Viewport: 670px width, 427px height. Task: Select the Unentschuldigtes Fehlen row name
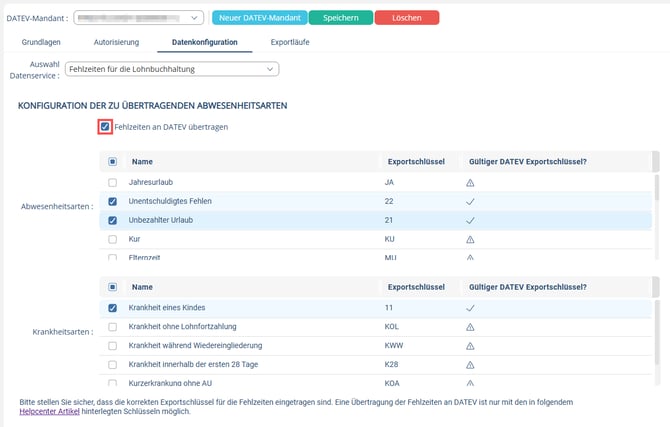170,201
